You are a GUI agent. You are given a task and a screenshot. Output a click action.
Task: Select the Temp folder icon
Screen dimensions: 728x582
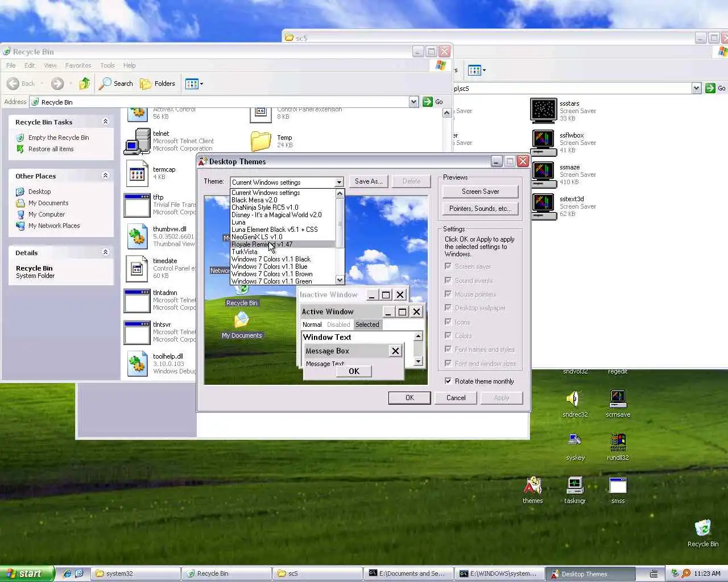click(x=260, y=141)
